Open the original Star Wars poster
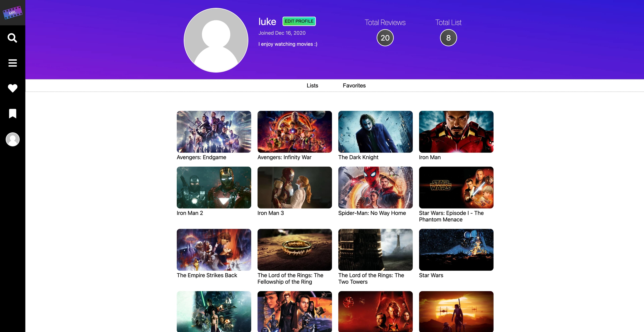 point(456,250)
